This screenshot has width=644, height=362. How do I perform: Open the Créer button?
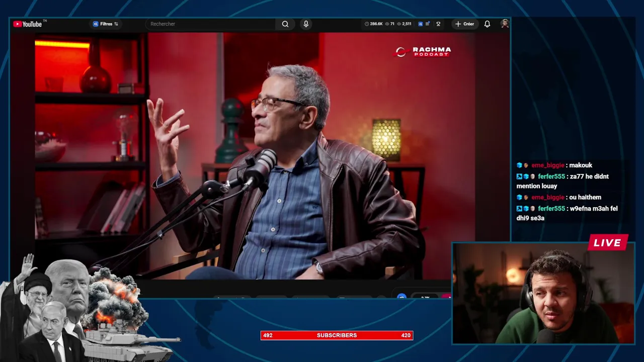[464, 24]
